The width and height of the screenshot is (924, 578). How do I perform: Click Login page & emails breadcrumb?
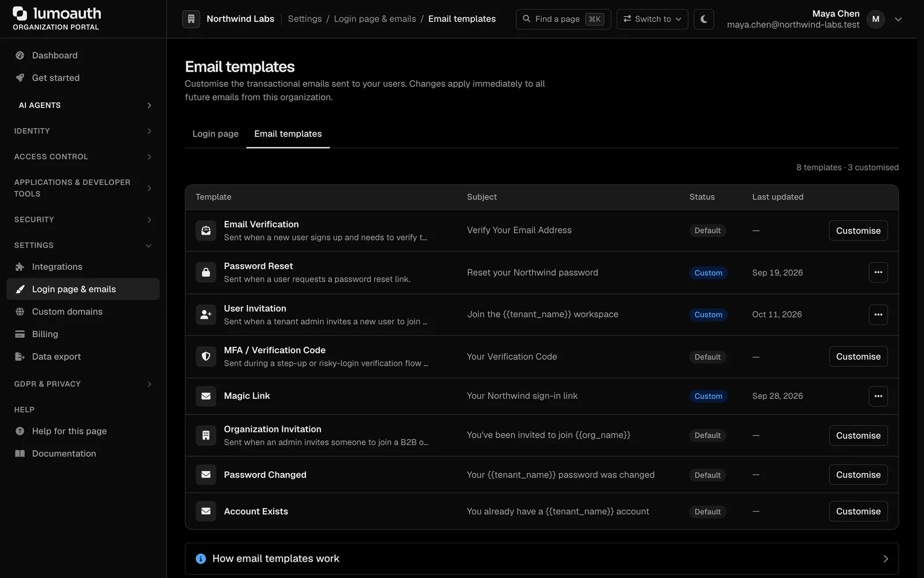[x=375, y=19]
